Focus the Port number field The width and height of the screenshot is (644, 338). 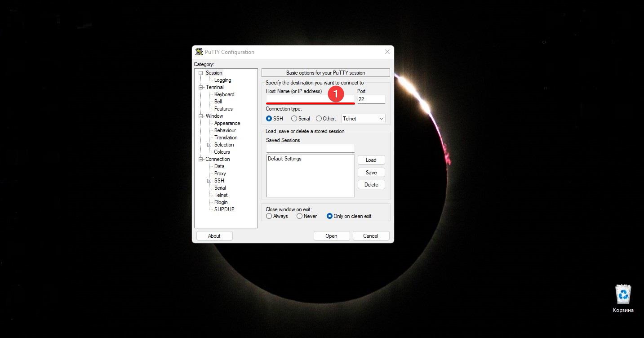[371, 99]
